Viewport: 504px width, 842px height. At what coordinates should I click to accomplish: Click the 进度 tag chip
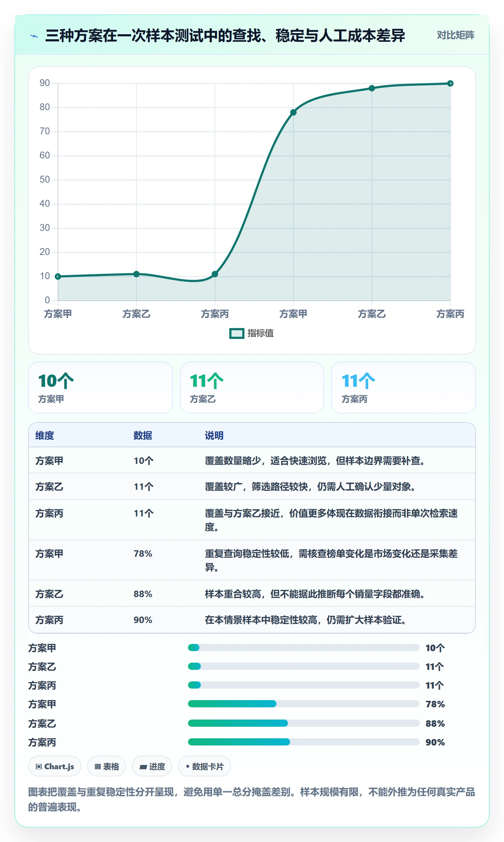(152, 767)
